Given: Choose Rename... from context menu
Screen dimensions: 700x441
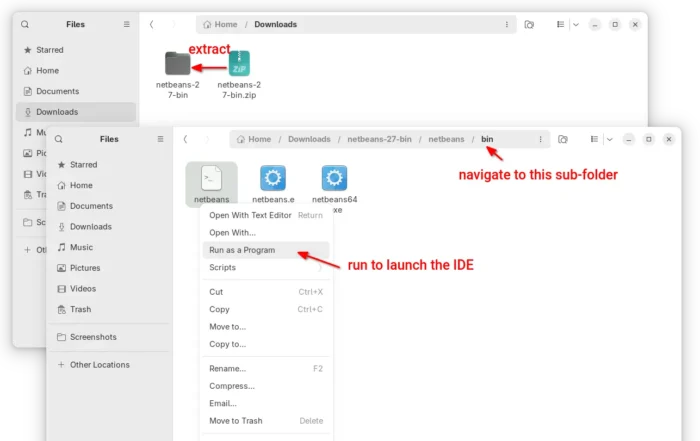Looking at the screenshot, I should point(266,369).
